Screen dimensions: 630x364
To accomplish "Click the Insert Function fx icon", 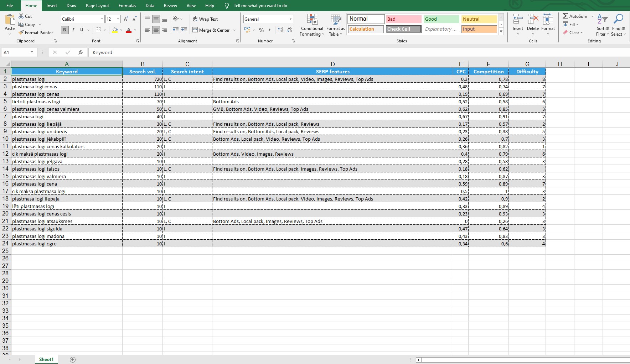I will pos(81,52).
